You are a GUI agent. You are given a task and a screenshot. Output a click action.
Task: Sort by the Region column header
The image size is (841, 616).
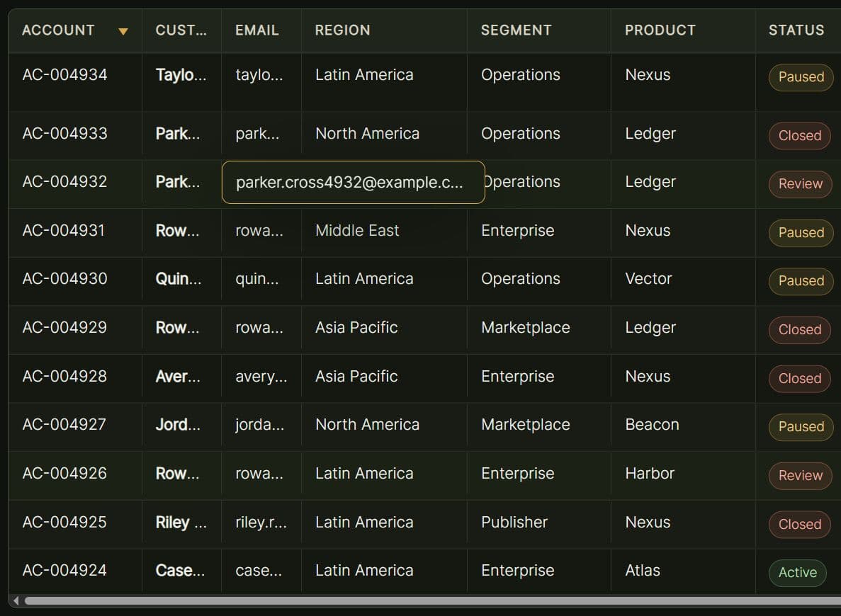[342, 30]
